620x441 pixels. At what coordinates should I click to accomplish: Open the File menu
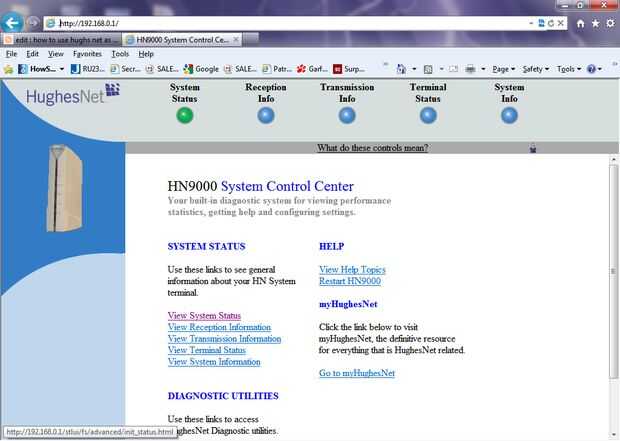click(11, 54)
